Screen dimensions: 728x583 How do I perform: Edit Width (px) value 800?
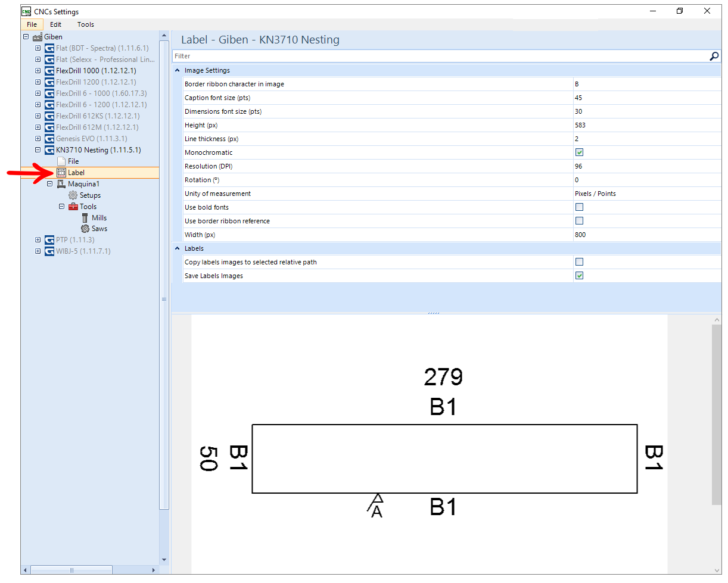pos(647,235)
